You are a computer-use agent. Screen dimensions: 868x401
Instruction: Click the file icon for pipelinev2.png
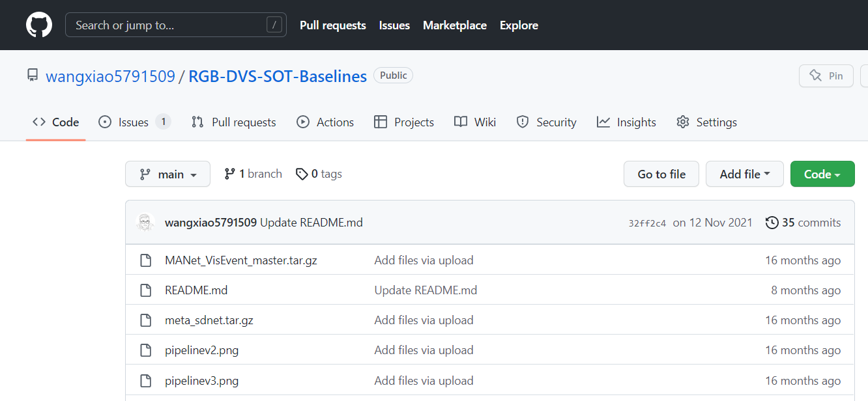click(147, 350)
